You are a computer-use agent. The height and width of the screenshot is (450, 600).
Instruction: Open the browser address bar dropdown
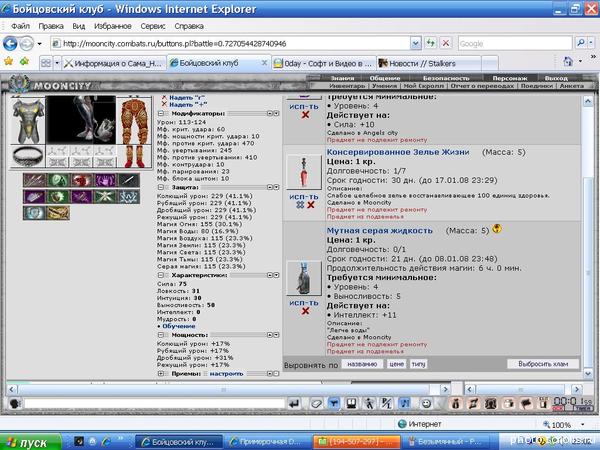[416, 44]
